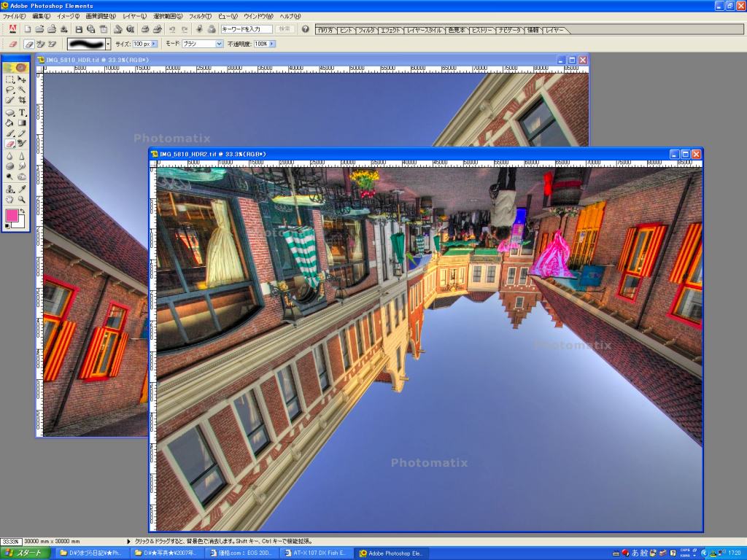Click the sunflower picture atop toolbox

16,68
